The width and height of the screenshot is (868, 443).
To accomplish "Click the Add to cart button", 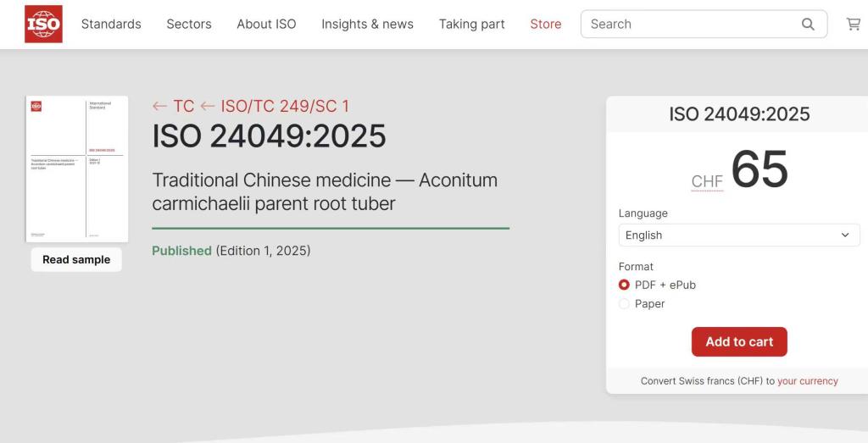I will pyautogui.click(x=739, y=341).
